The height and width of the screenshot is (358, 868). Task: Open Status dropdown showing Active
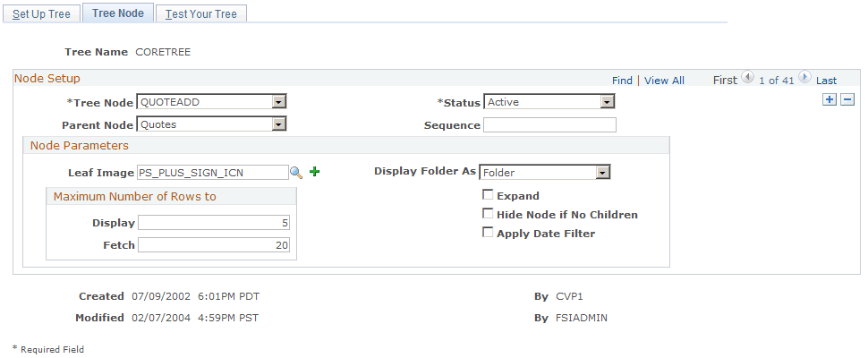[549, 102]
